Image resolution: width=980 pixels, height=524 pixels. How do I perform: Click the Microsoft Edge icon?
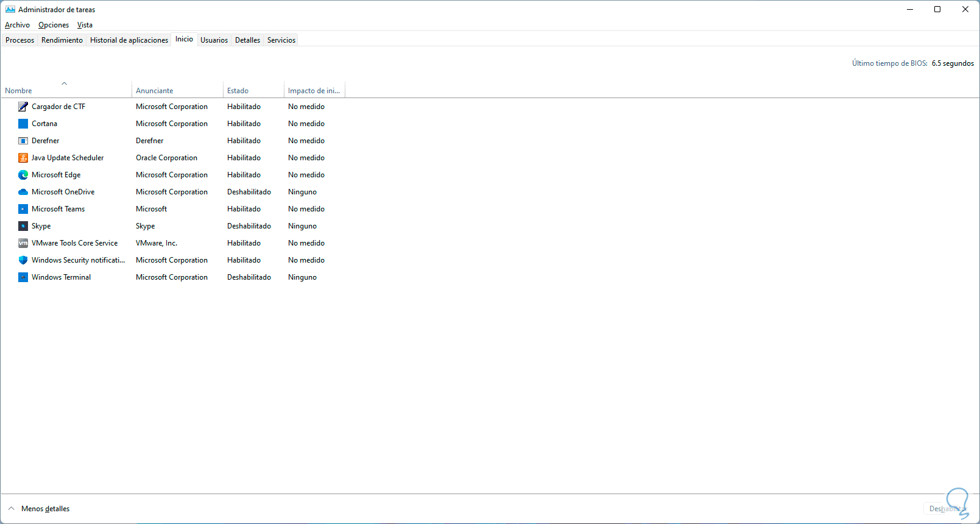[x=23, y=175]
